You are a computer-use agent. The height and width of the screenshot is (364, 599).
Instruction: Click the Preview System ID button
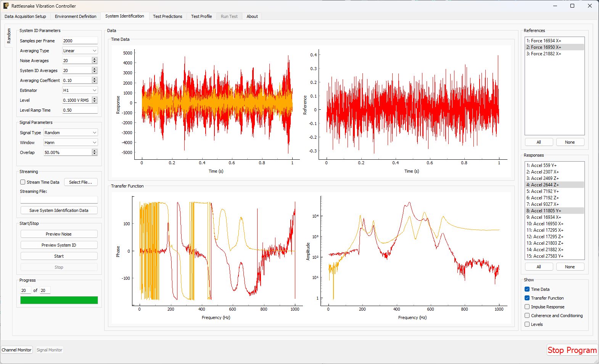tap(59, 245)
